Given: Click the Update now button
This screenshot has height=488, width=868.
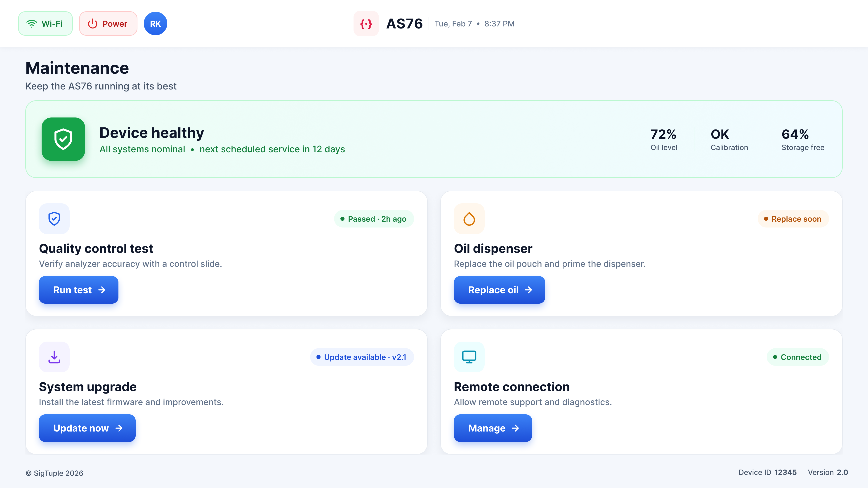Looking at the screenshot, I should (x=87, y=428).
